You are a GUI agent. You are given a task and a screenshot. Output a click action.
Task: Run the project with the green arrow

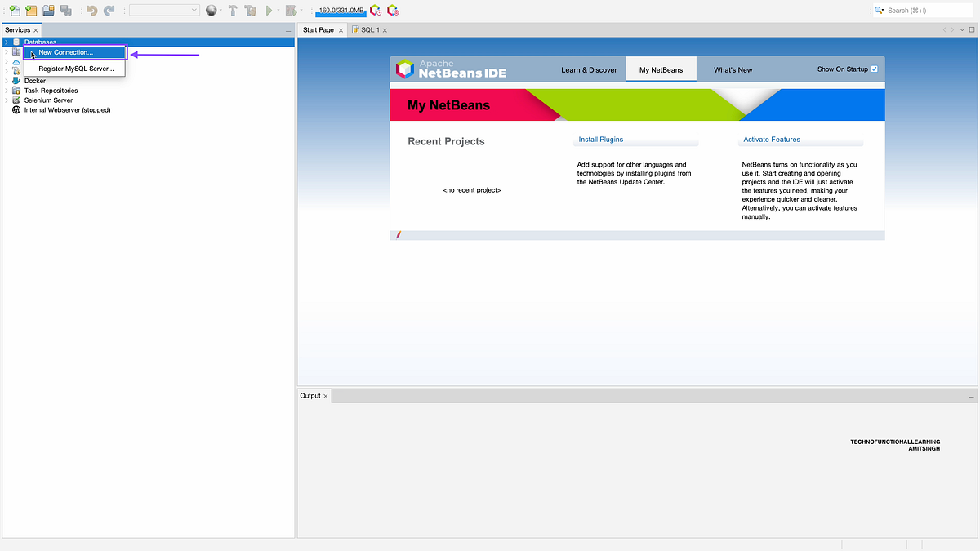(x=269, y=10)
